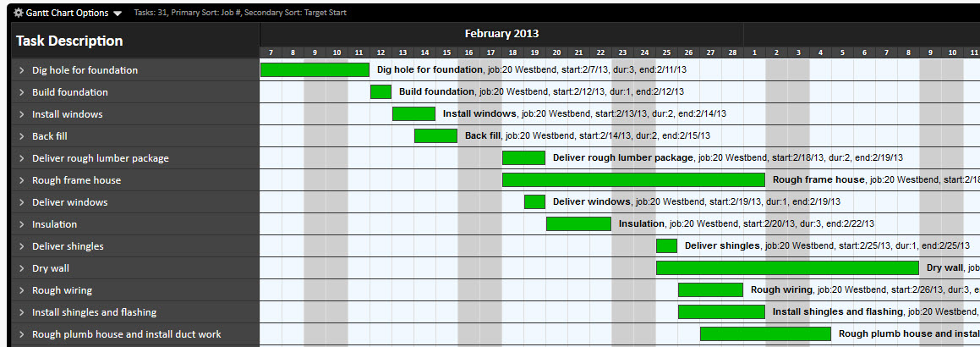Viewport: 980px width, 347px height.
Task: Click the Tasks: 31 sort status text
Action: pyautogui.click(x=240, y=13)
